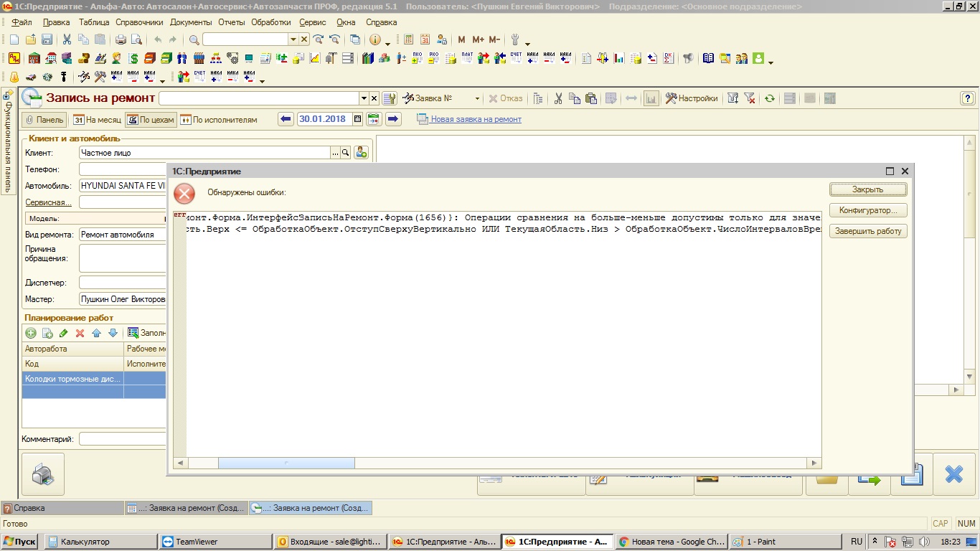The height and width of the screenshot is (551, 980).
Task: Click the Настройки button
Action: tap(692, 98)
